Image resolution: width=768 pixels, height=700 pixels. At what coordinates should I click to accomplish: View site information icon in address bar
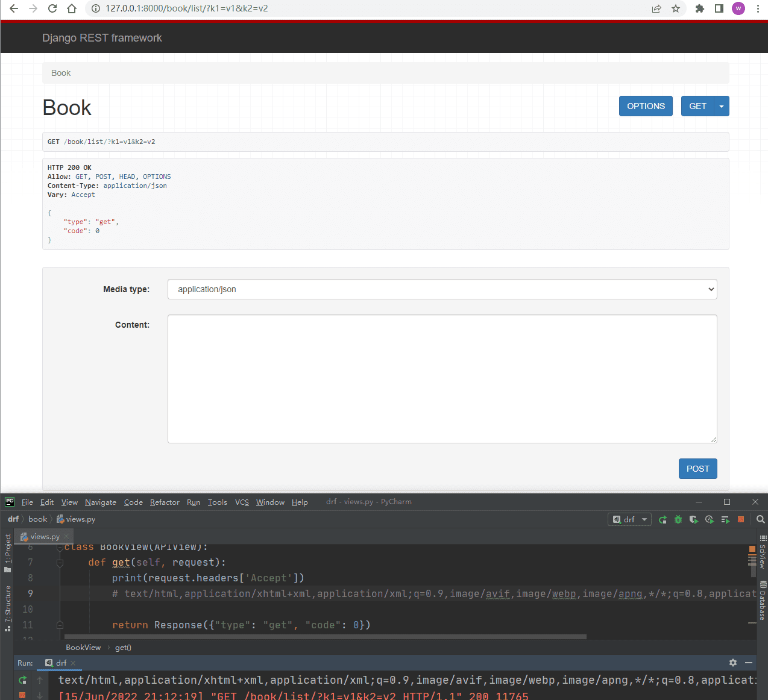point(96,8)
